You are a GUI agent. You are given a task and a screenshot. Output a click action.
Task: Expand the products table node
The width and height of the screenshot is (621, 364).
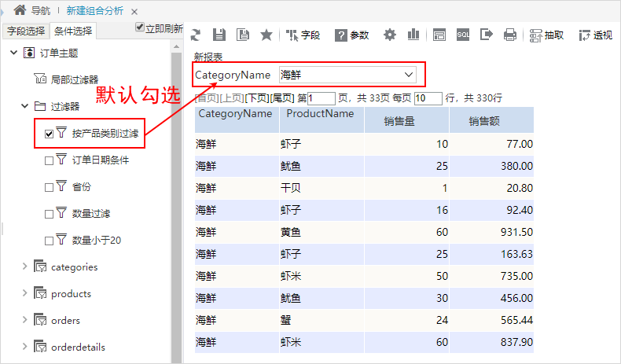click(25, 293)
